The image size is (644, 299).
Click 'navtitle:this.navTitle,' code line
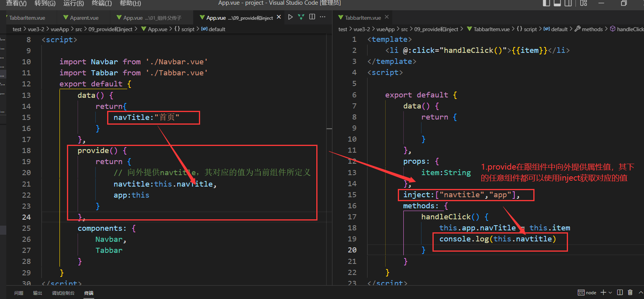tap(165, 184)
